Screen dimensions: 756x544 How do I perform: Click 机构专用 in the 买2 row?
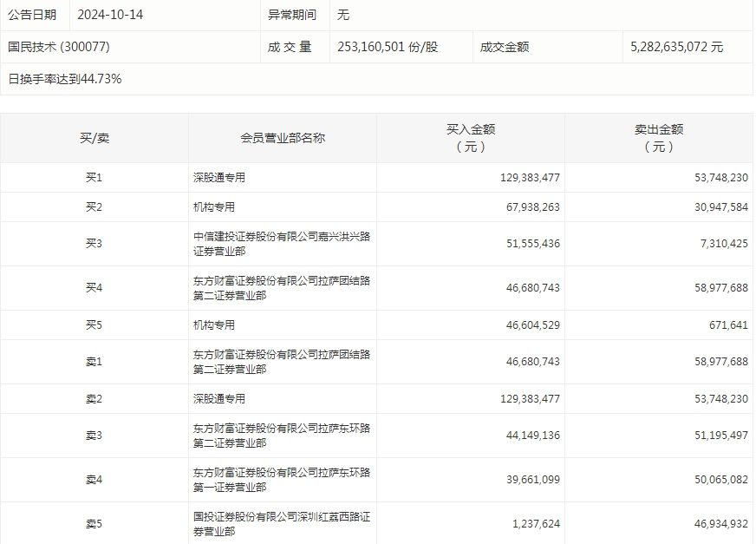[214, 207]
